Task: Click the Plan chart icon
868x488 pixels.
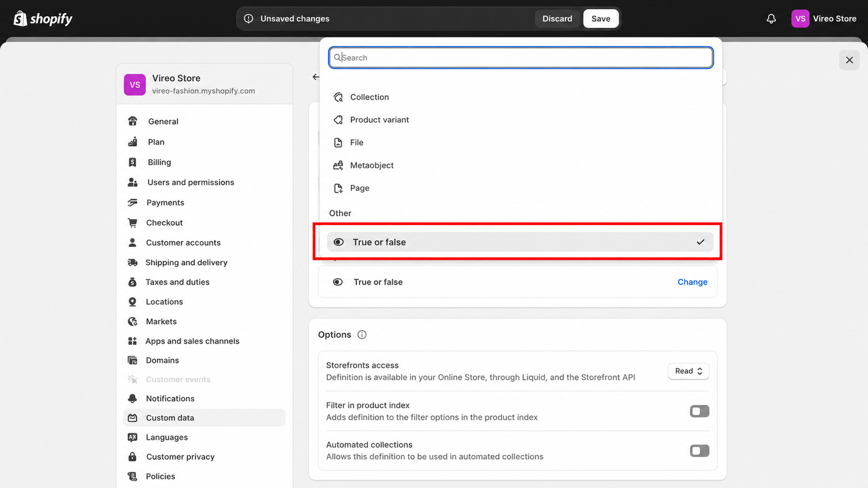Action: 132,142
